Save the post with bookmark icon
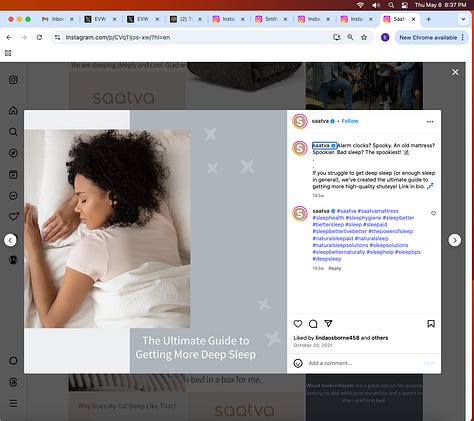 pyautogui.click(x=431, y=324)
